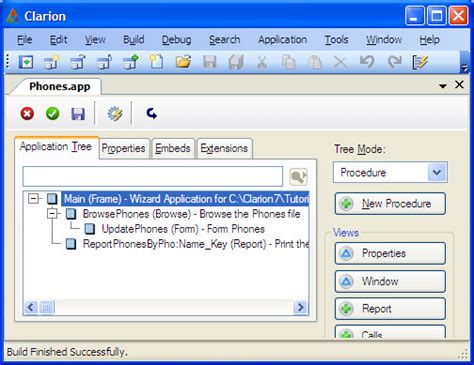This screenshot has width=474, height=365.
Task: Click the Properties button under Views
Action: click(390, 253)
